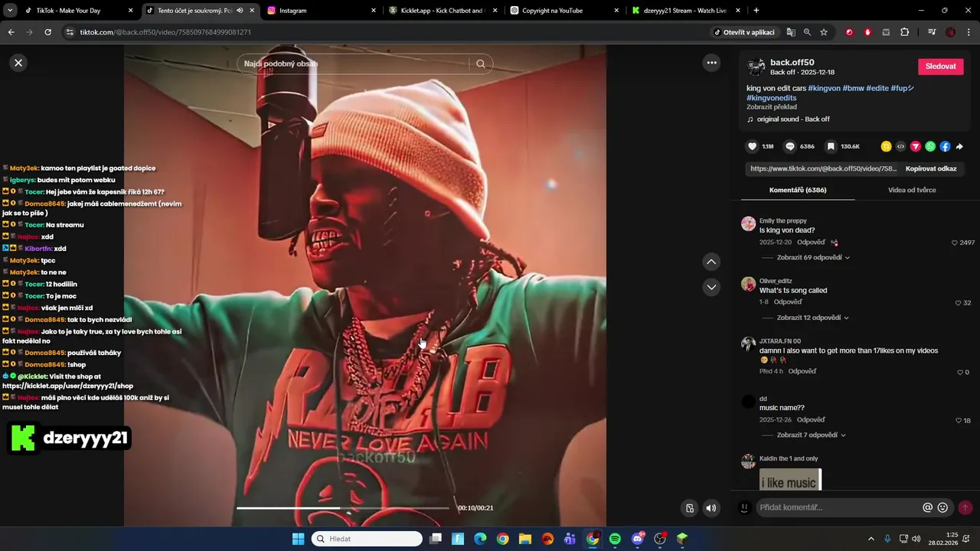The height and width of the screenshot is (551, 980).
Task: Open a new browser tab with plus
Action: (756, 11)
